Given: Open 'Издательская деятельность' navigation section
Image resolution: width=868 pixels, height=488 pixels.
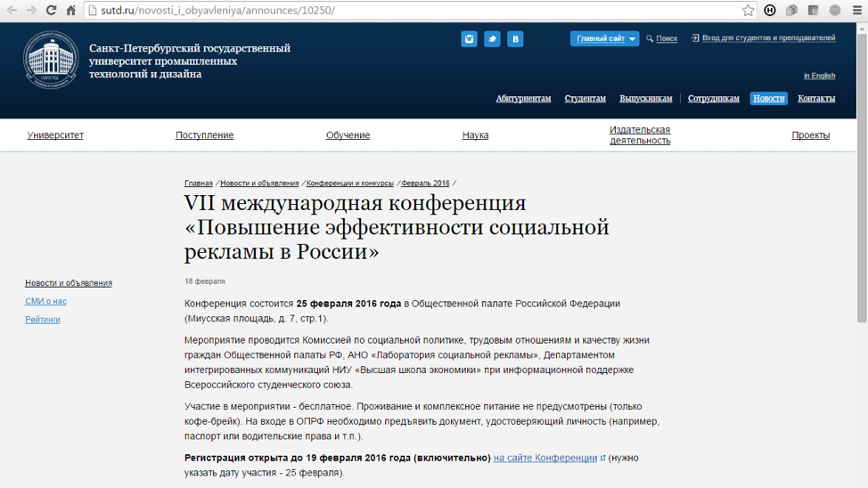Looking at the screenshot, I should [640, 135].
